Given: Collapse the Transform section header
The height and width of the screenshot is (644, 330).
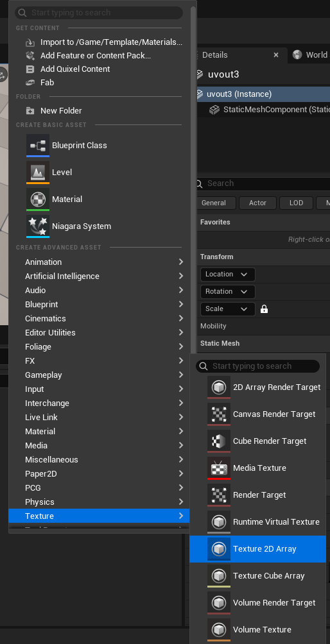Looking at the screenshot, I should [263, 257].
